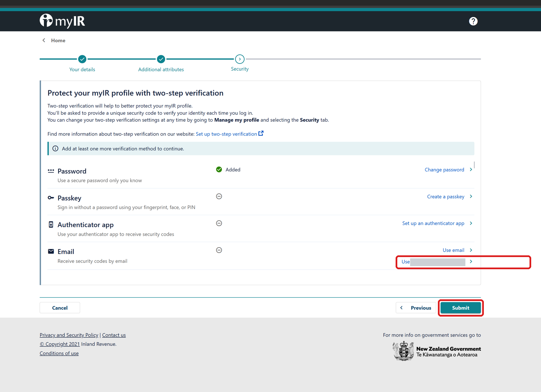Click the green Added checkmark for Password
Viewport: 541px width, 392px height.
[219, 169]
